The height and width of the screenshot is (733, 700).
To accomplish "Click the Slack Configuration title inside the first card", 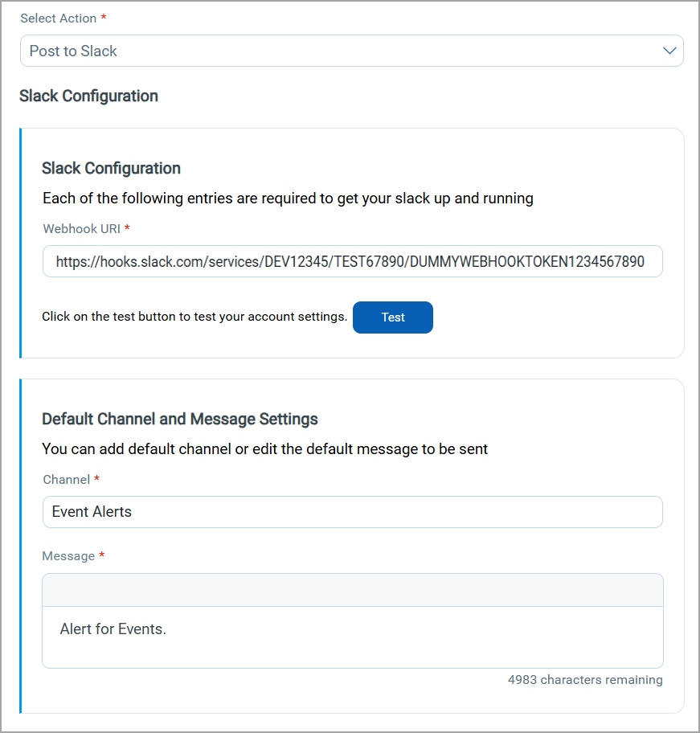I will coord(111,169).
